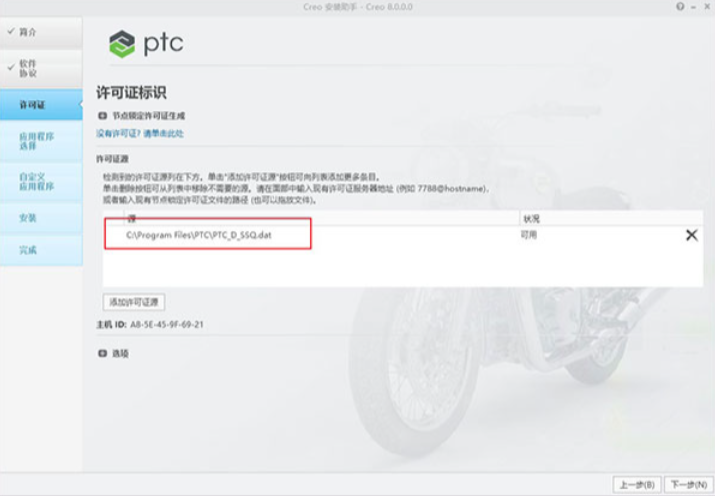The width and height of the screenshot is (715, 496).
Task: Open the help question mark icon
Action: coord(680,6)
